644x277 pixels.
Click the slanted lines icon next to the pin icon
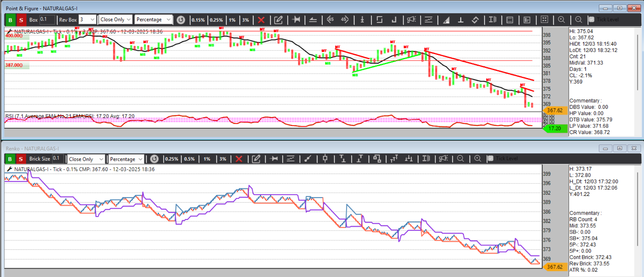[313, 20]
